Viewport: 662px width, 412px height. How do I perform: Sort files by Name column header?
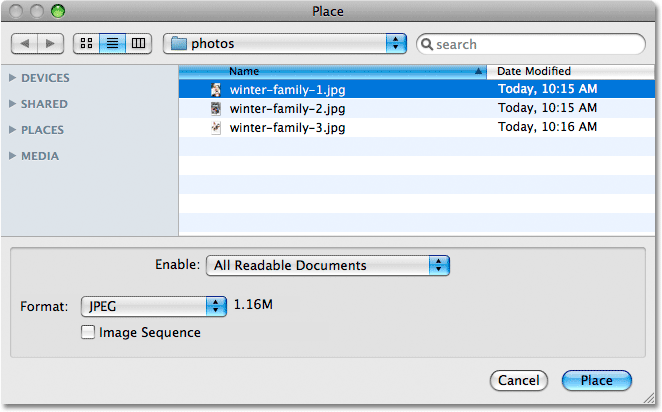point(333,71)
